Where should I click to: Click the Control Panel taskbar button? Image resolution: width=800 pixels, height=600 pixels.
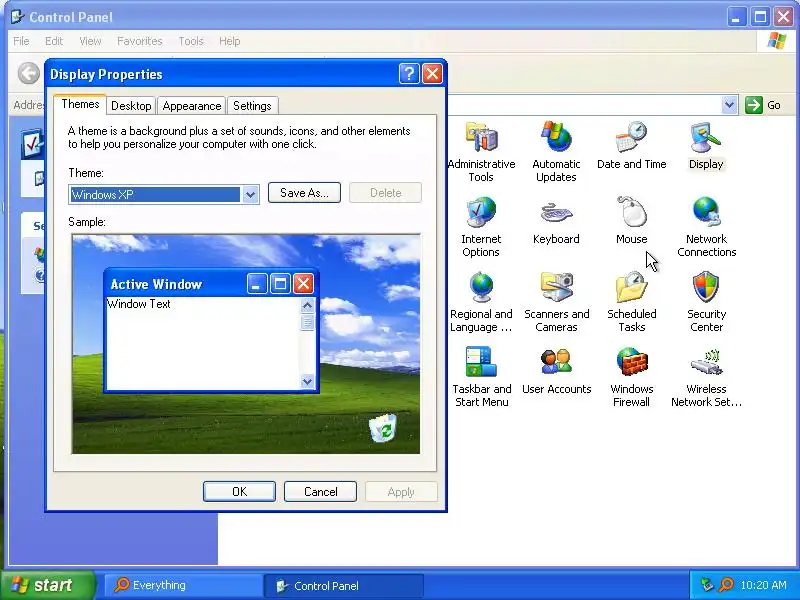pyautogui.click(x=343, y=585)
